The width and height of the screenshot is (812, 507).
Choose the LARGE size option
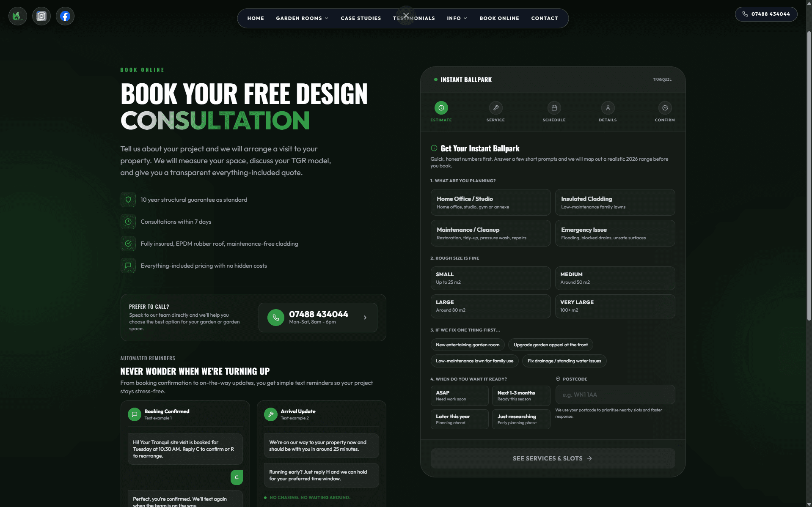pyautogui.click(x=490, y=306)
